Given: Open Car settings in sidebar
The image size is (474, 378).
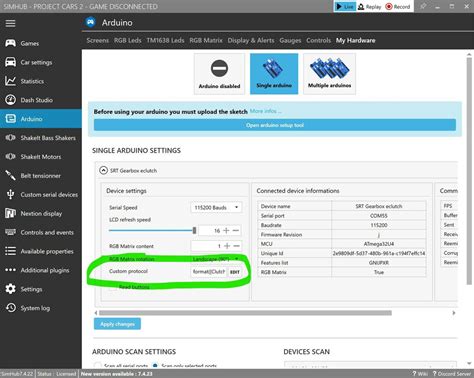Looking at the screenshot, I should point(41,62).
